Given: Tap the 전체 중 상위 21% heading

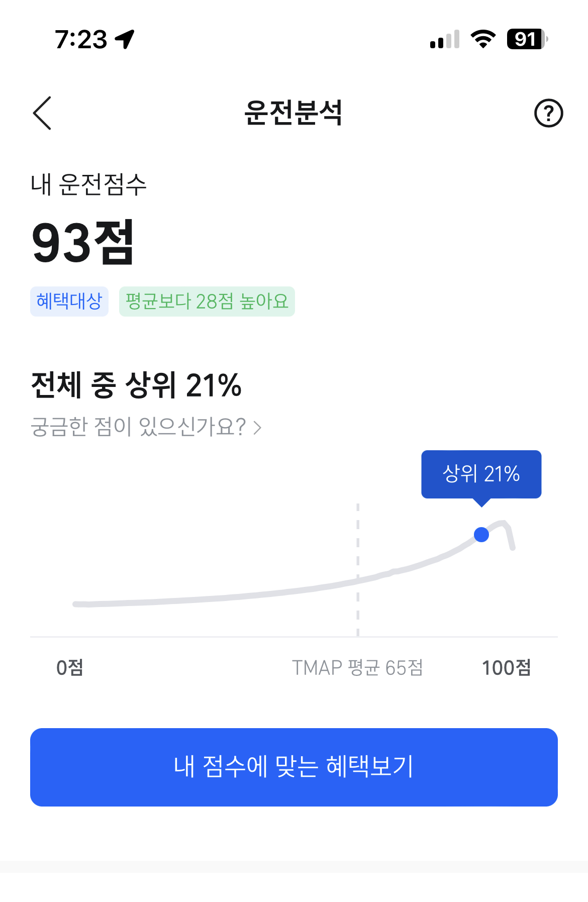Looking at the screenshot, I should [x=136, y=385].
